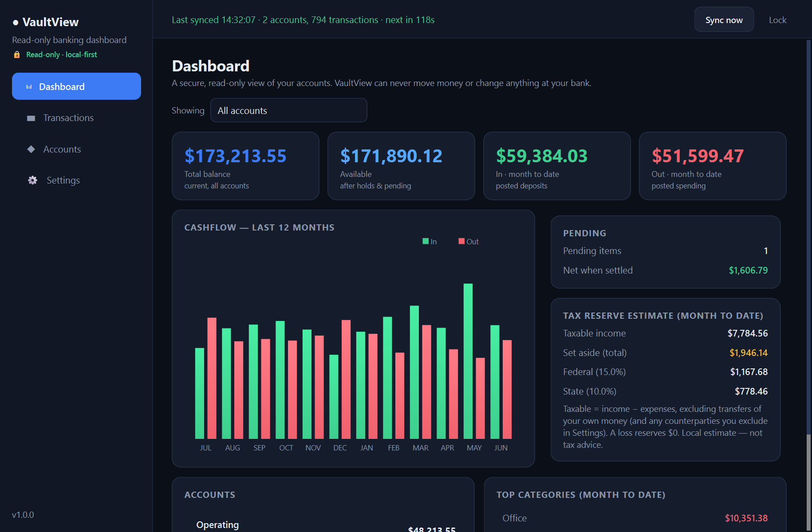Click the TOP CATEGORIES heading
This screenshot has height=532, width=812.
pyautogui.click(x=581, y=495)
